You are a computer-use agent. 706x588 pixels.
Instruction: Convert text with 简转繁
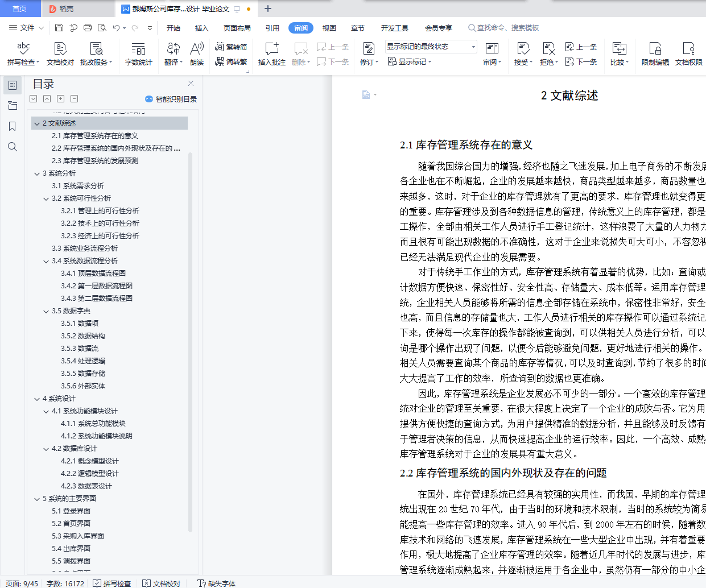coord(231,61)
